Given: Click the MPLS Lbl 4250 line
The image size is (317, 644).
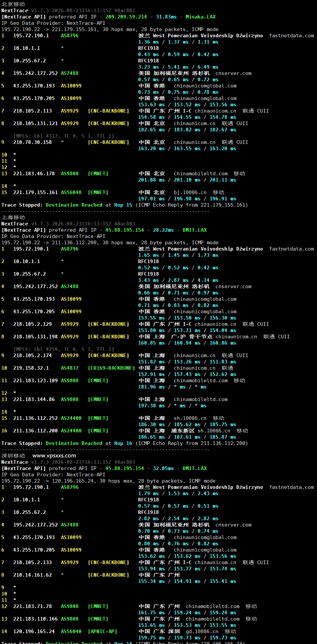Looking at the screenshot, I should pos(64,349).
